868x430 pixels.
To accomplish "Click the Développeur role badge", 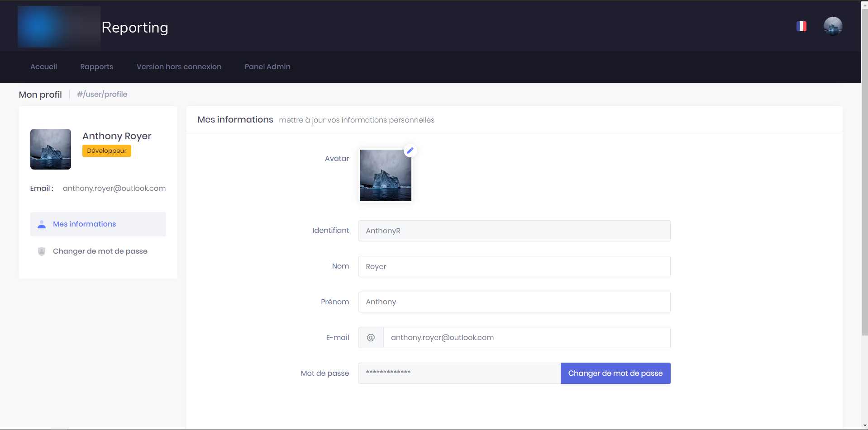I will point(107,151).
